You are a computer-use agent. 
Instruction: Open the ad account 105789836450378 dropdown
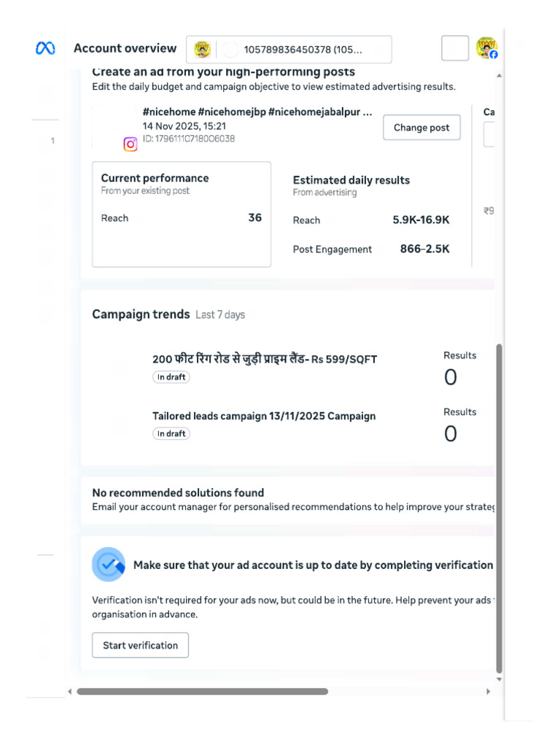(x=289, y=50)
